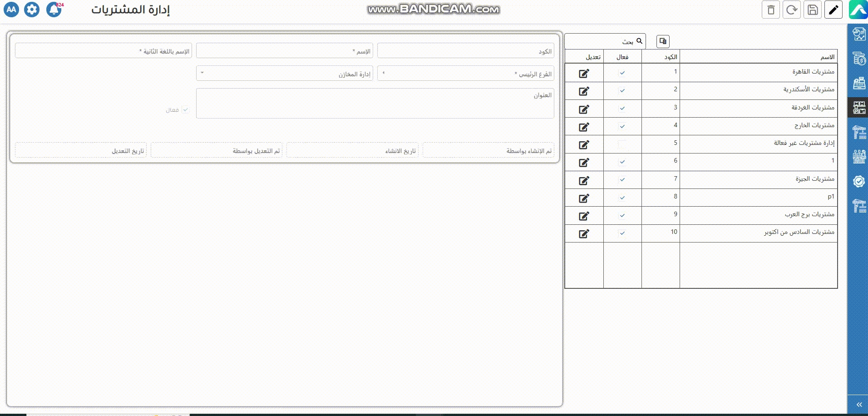Toggle the فعال checkbox in the form
868x416 pixels.
click(x=185, y=110)
